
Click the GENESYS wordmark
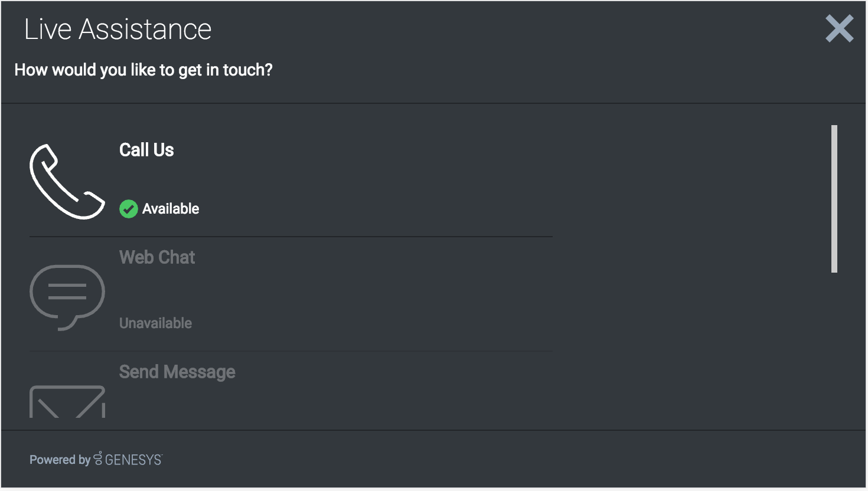tap(133, 460)
